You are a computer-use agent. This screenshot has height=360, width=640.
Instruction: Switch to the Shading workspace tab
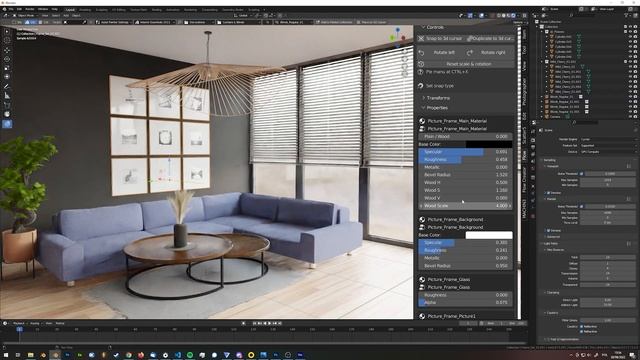click(156, 9)
